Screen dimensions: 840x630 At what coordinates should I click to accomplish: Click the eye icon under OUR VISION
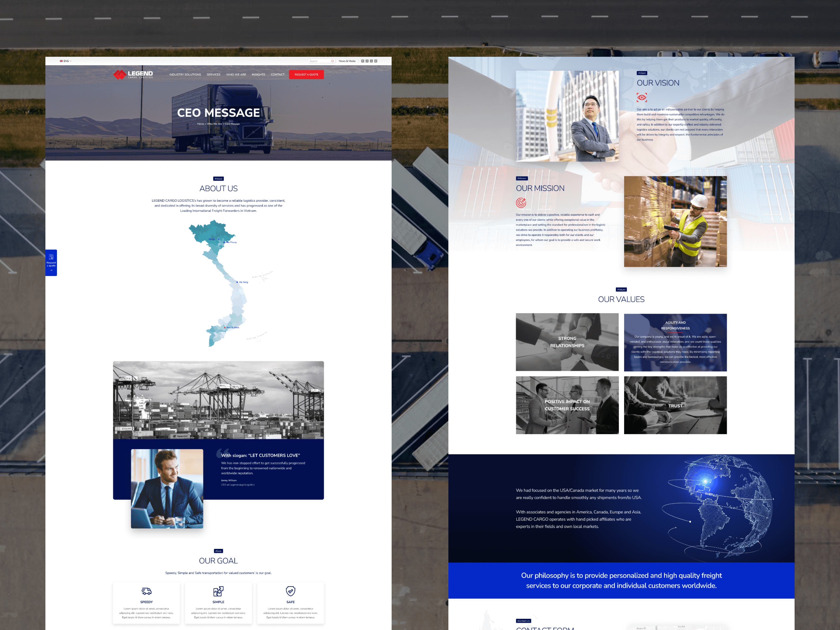pyautogui.click(x=641, y=98)
